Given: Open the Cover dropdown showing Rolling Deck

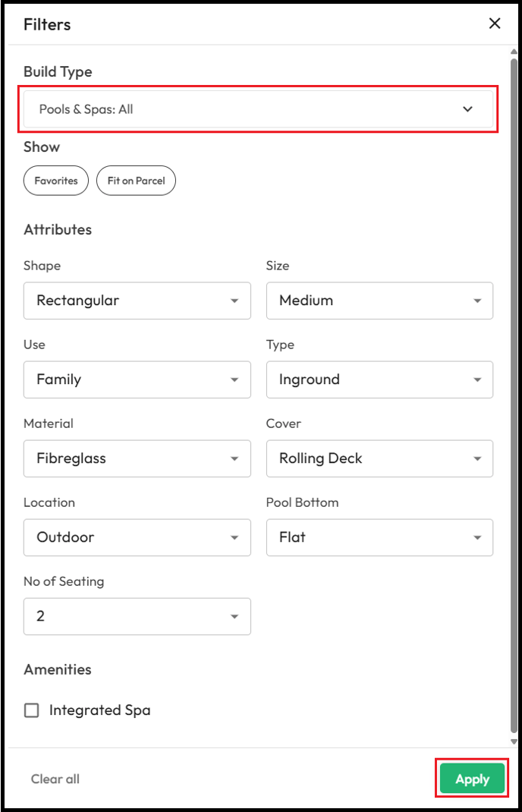Looking at the screenshot, I should pyautogui.click(x=379, y=458).
